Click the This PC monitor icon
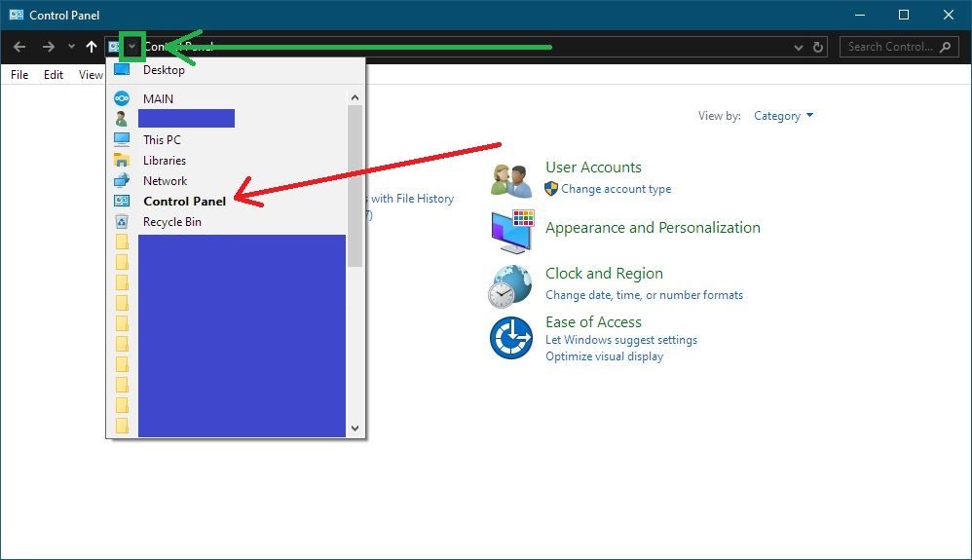Image resolution: width=972 pixels, height=560 pixels. [122, 139]
